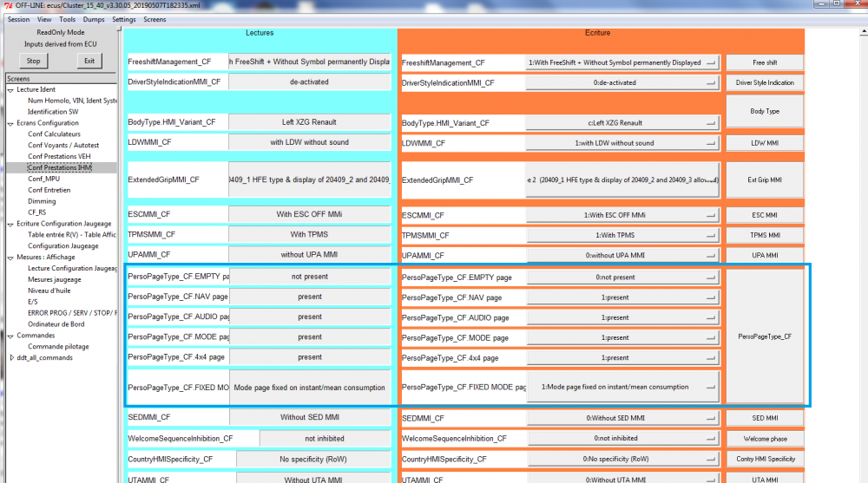
Task: Open DriverStyleIndicationMMI_CF dropdown
Action: (622, 83)
